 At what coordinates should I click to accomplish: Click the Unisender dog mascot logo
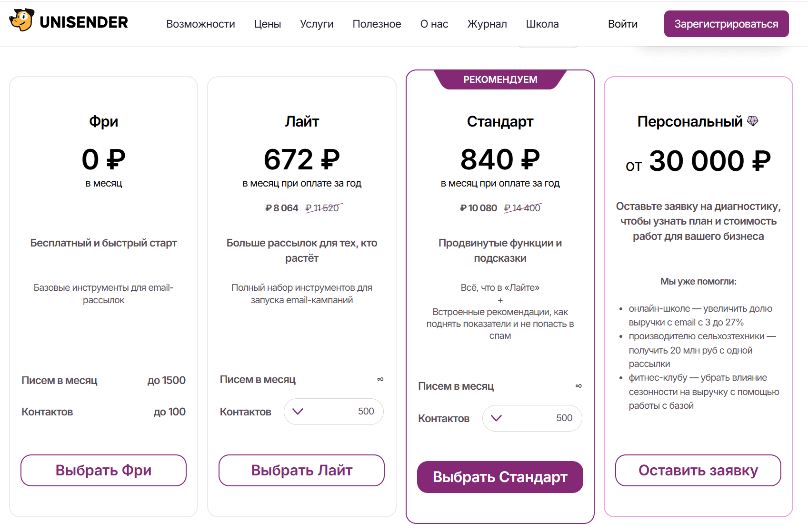[22, 20]
